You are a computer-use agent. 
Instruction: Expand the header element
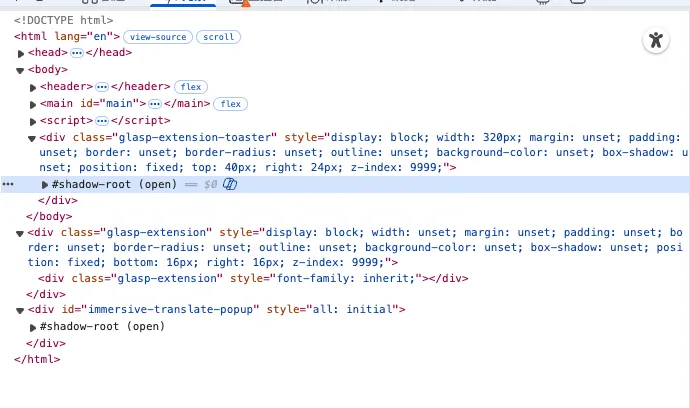coord(33,88)
